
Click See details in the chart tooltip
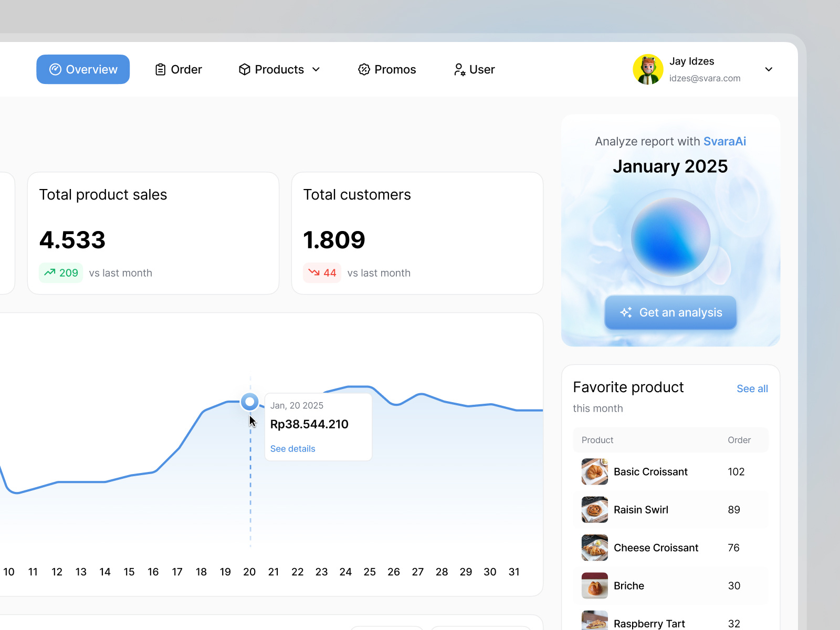(x=292, y=448)
